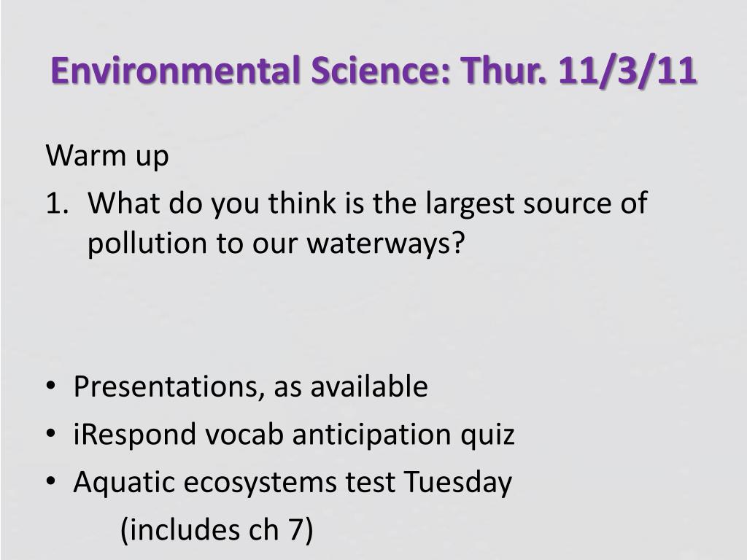Click the word Tuesday
747x560 pixels.
tap(457, 483)
